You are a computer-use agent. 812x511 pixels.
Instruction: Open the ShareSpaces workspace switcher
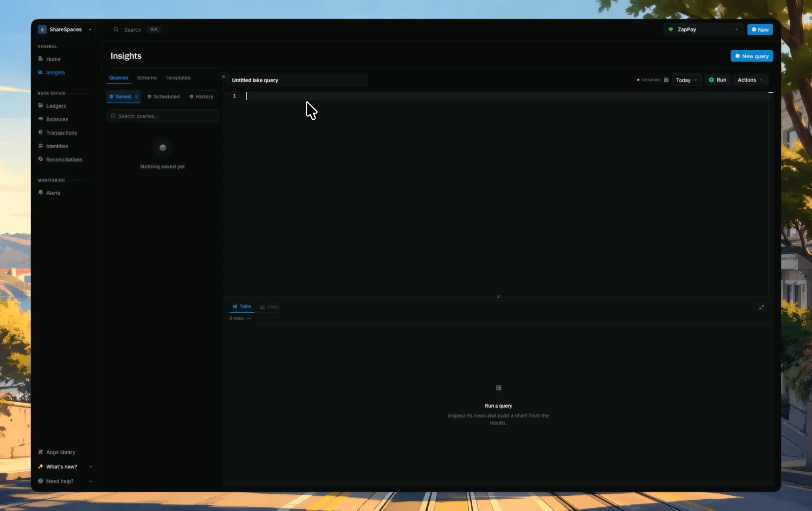(x=66, y=29)
